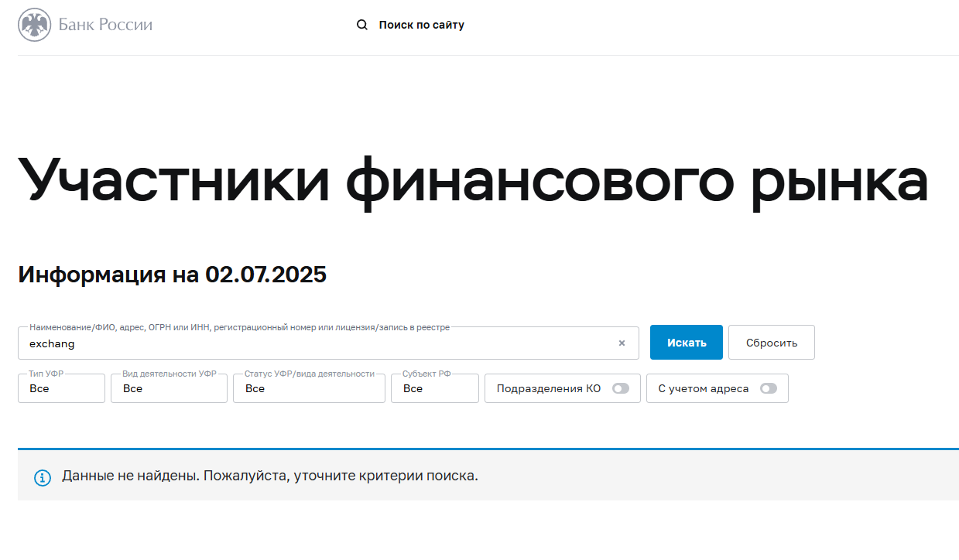Focus the search field containing exchang
The height and width of the screenshot is (560, 959).
point(328,343)
